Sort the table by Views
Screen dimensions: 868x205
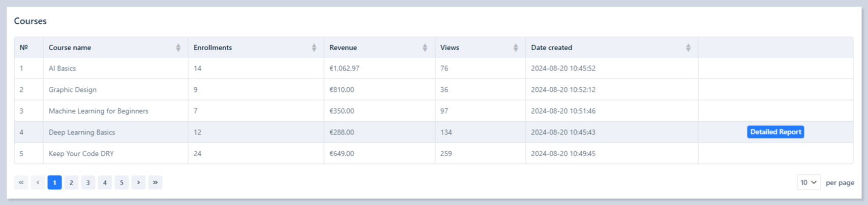click(515, 48)
